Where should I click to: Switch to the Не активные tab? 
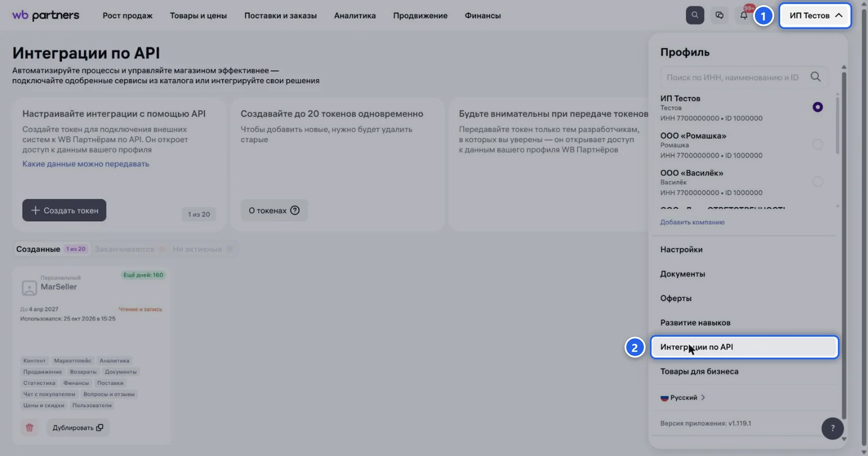click(203, 249)
